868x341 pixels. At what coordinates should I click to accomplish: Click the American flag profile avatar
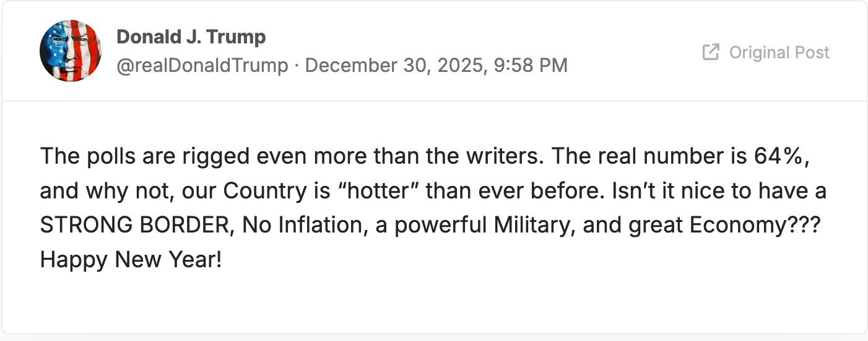71,51
